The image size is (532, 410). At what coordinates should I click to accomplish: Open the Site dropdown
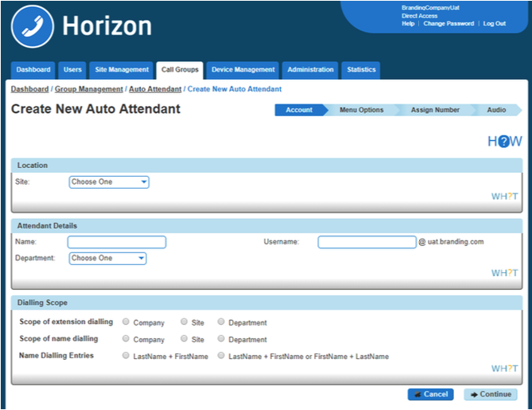109,182
